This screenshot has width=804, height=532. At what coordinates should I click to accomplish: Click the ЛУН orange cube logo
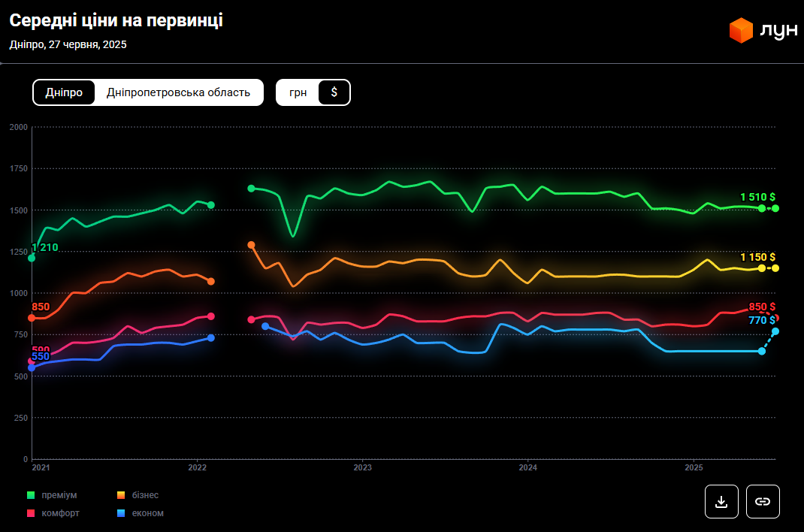tap(741, 31)
